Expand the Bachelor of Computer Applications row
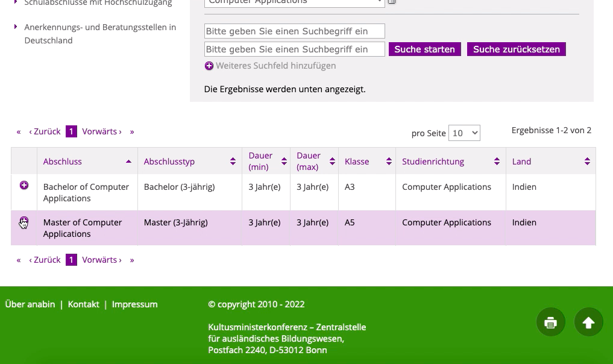 click(x=24, y=186)
